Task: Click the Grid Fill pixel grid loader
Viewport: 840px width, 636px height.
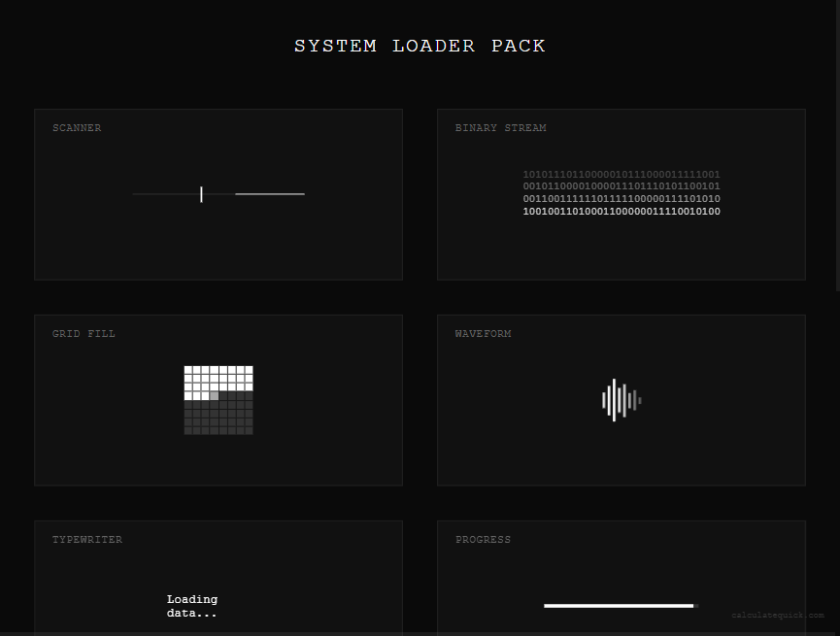Action: point(218,400)
